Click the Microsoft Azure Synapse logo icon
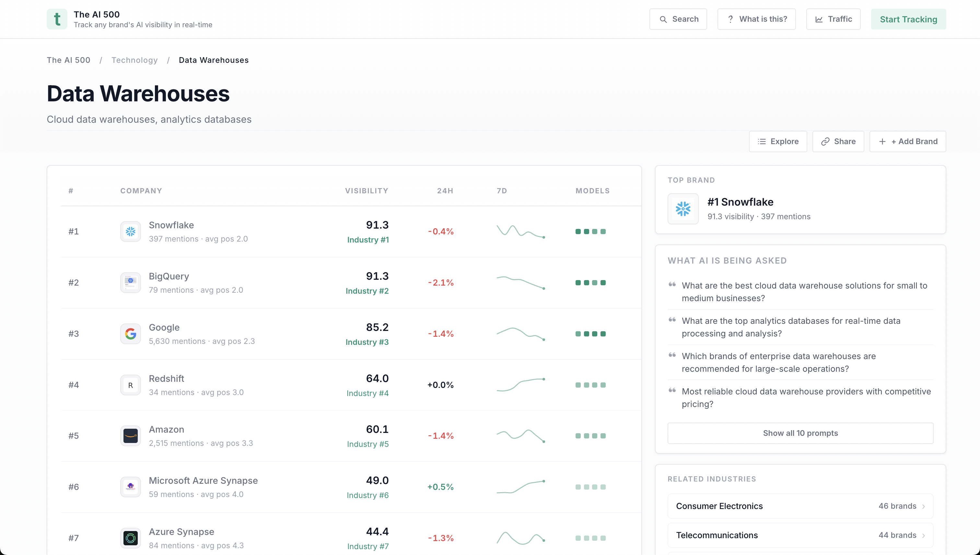Image resolution: width=980 pixels, height=555 pixels. click(x=131, y=487)
